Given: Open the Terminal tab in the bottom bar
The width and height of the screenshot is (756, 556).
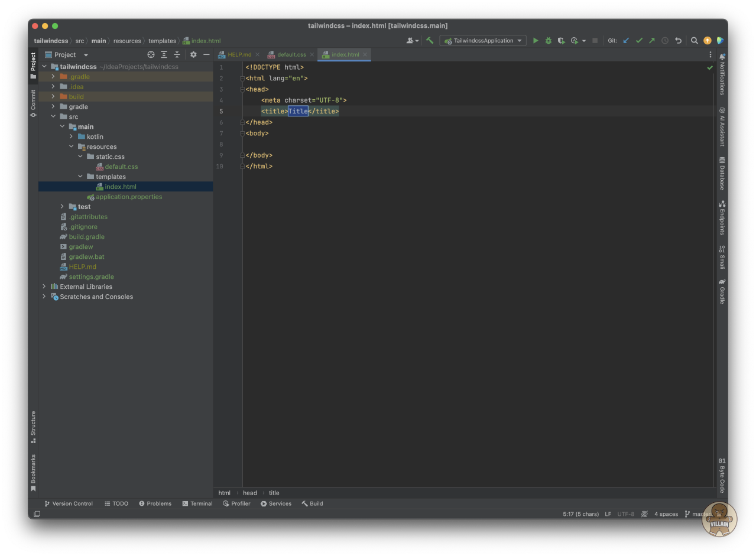Looking at the screenshot, I should (197, 503).
